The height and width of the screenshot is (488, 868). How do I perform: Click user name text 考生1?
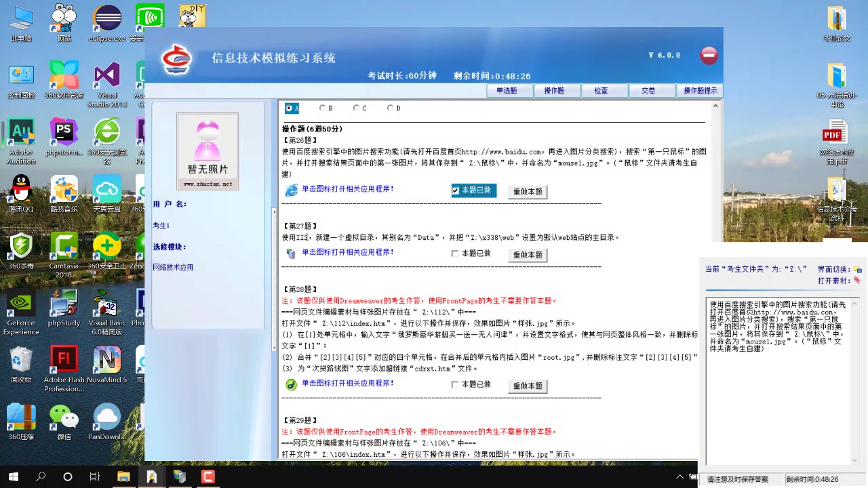[161, 226]
